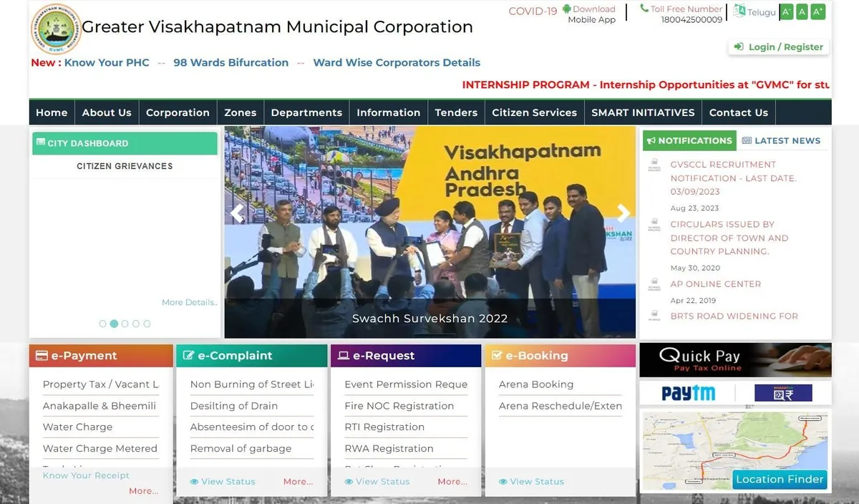Open Ward Wise Corporators Details link

click(397, 62)
